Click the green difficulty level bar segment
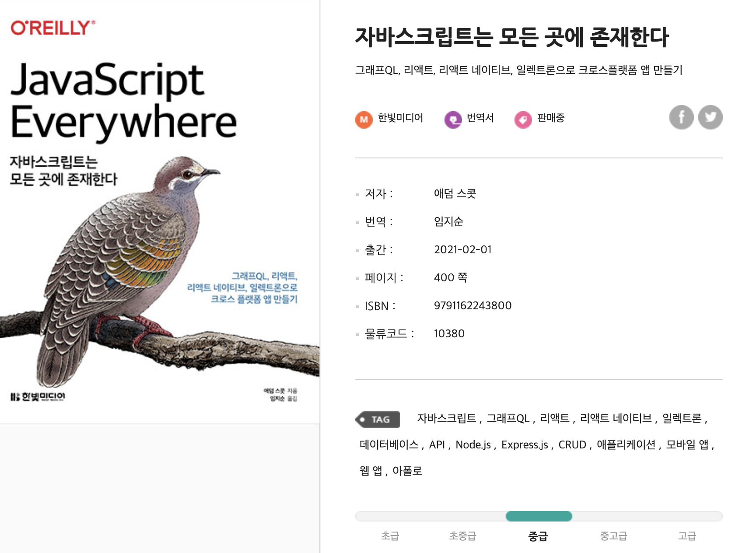The image size is (756, 553). click(x=539, y=516)
